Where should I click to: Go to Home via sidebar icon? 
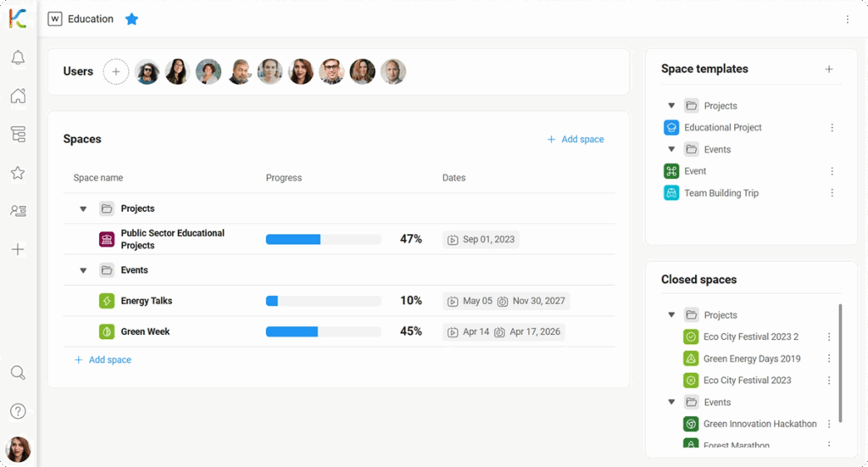18,96
